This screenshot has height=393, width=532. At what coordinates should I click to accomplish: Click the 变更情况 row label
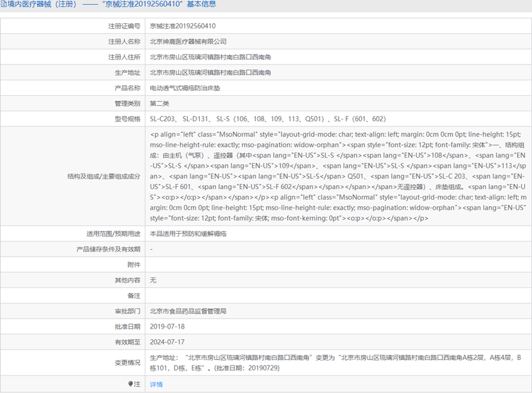click(x=127, y=362)
